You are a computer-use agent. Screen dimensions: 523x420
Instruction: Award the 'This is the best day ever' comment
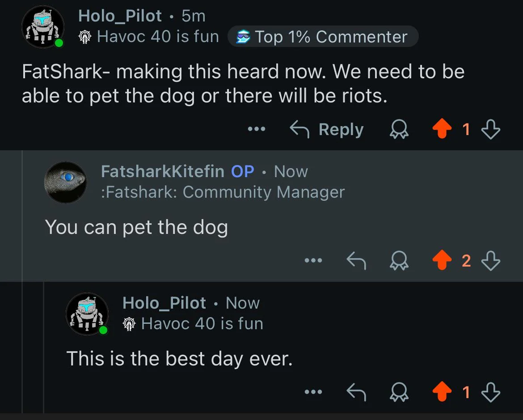click(399, 392)
